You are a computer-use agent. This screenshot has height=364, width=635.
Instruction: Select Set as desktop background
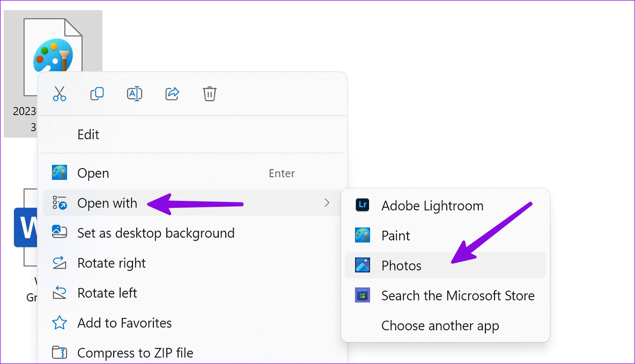tap(193, 233)
